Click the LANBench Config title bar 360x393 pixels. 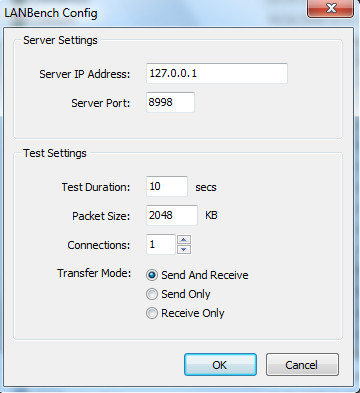[153, 13]
